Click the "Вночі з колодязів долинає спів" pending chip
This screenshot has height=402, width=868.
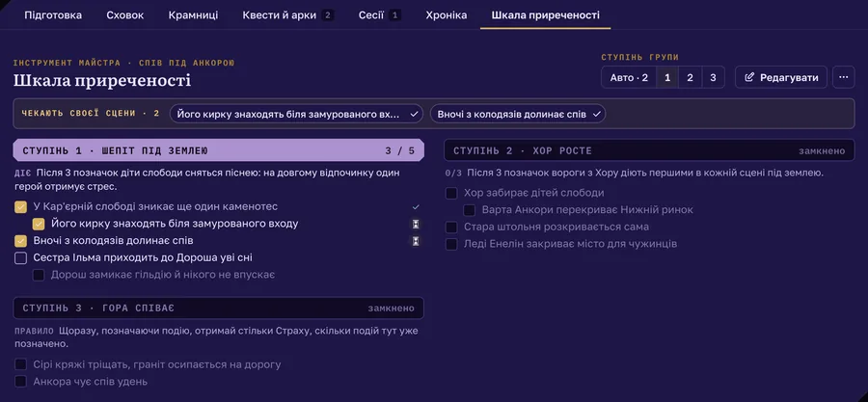(518, 115)
